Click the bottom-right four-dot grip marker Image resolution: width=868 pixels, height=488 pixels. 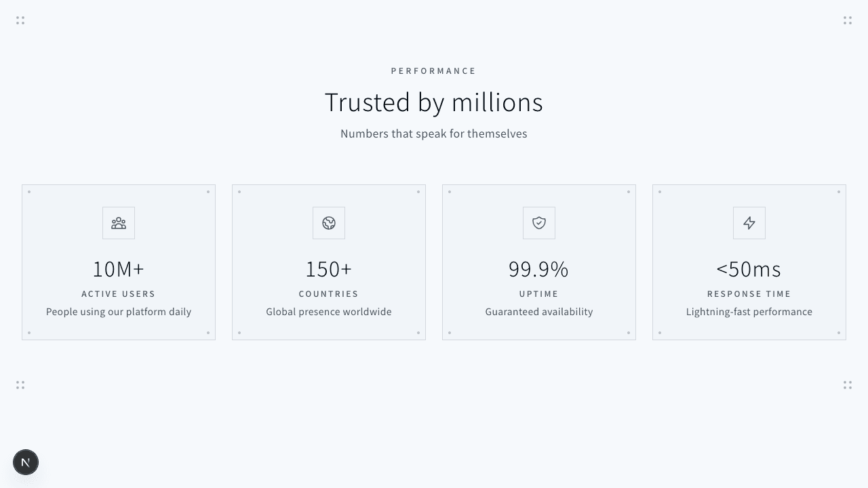point(848,385)
